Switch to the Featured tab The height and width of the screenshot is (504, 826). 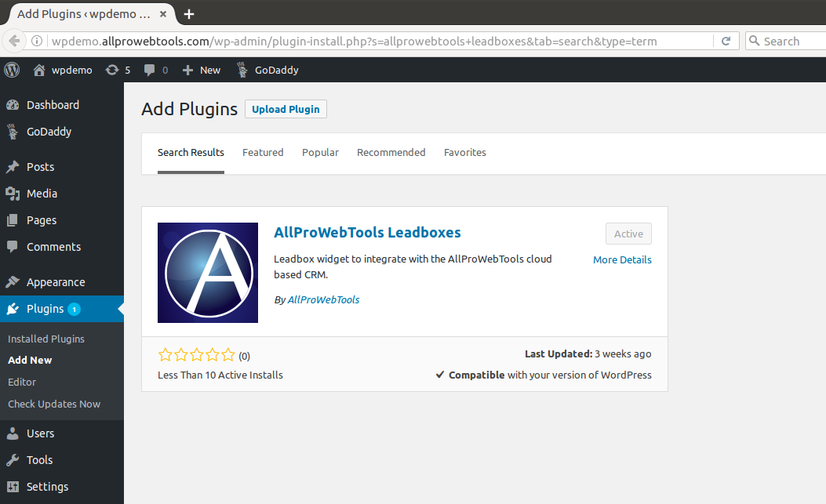(x=263, y=153)
